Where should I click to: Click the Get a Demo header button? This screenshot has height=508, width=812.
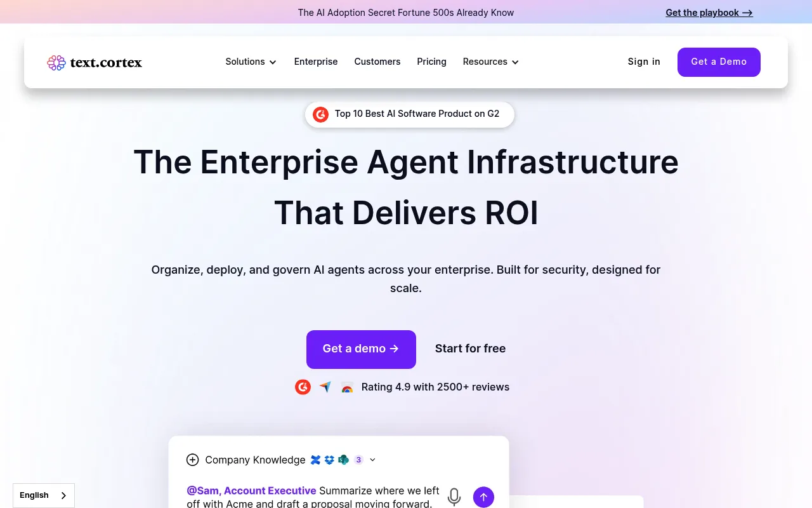coord(719,62)
